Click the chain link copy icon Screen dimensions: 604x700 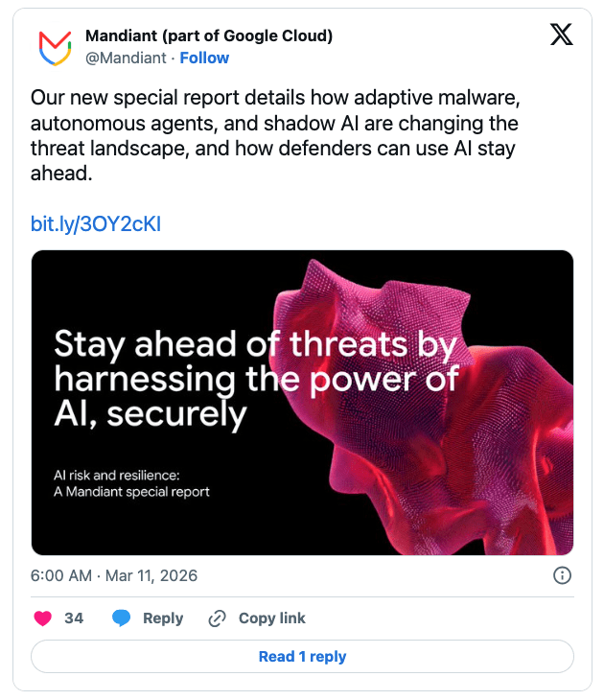(x=217, y=618)
